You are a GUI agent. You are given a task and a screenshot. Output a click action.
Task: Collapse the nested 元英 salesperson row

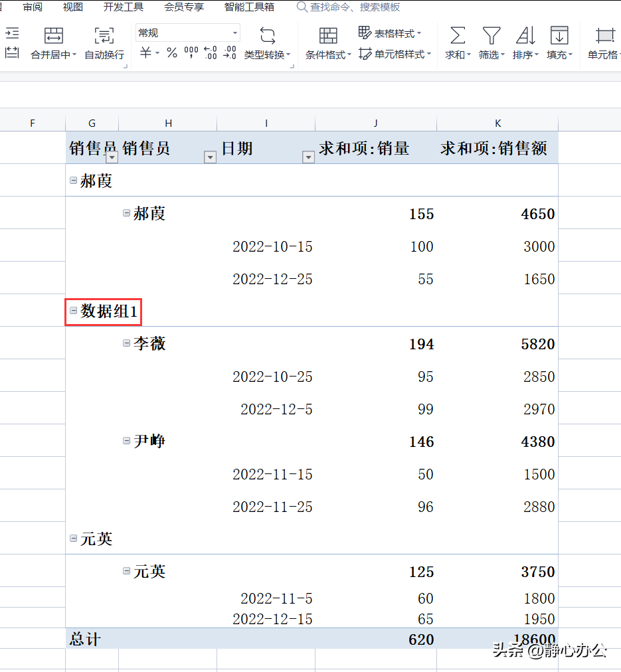point(126,571)
